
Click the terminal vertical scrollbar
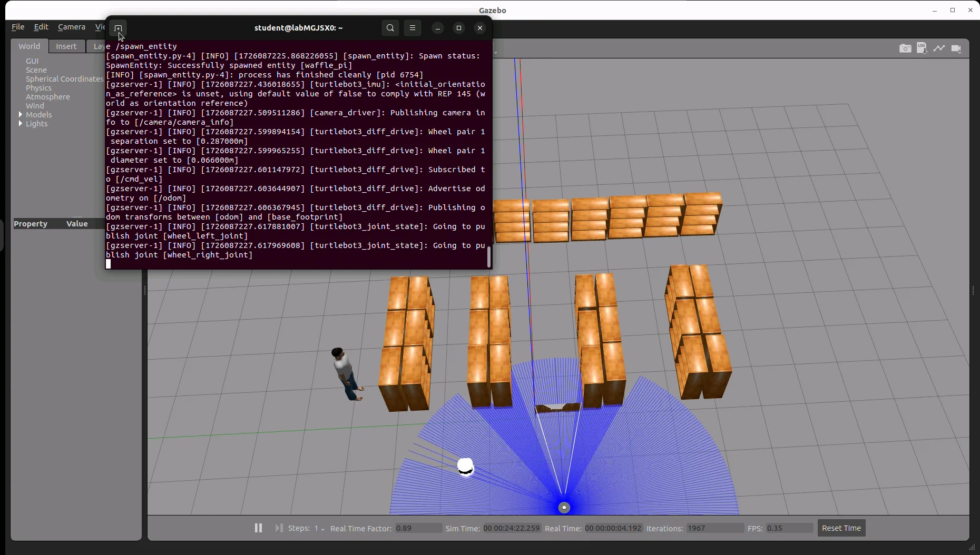point(488,257)
